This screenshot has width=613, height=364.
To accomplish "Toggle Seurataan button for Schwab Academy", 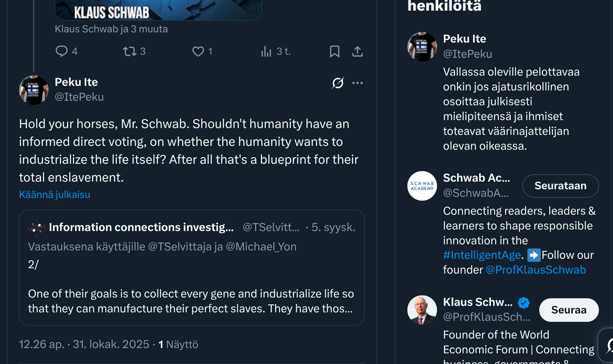I will (560, 186).
